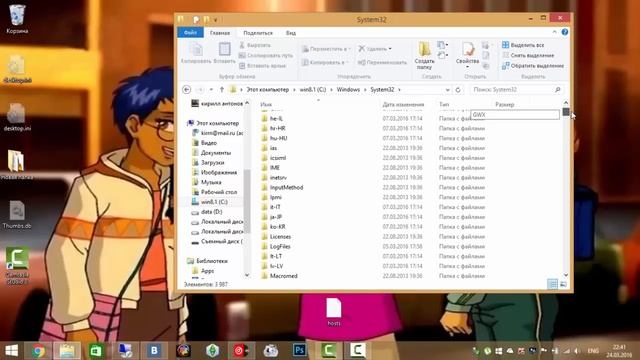Go back with the back arrow
This screenshot has width=640, height=360.
[187, 89]
